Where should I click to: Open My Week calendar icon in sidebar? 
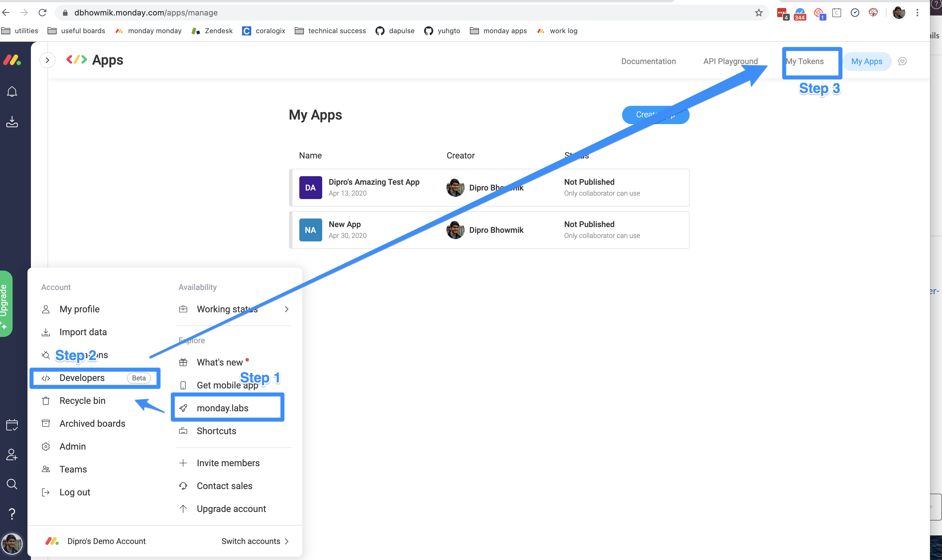(12, 425)
